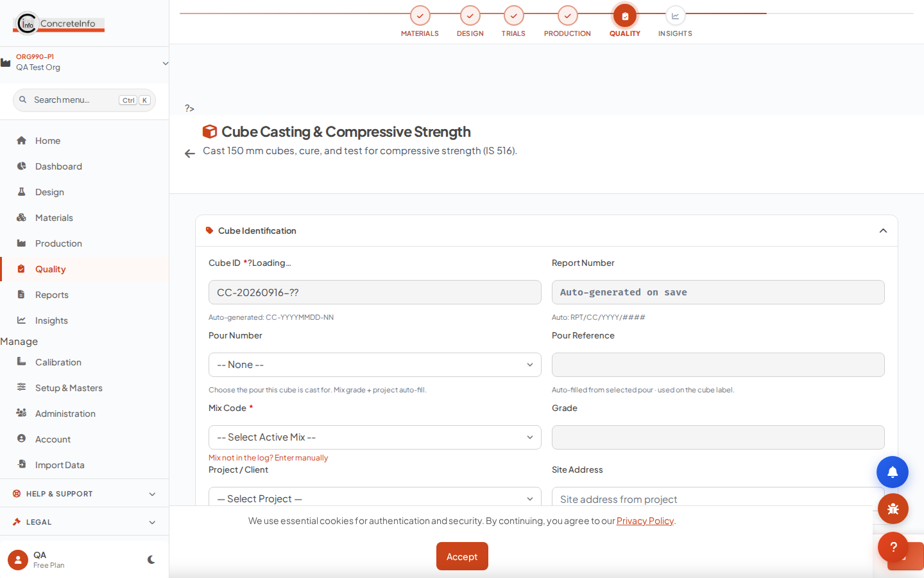Open the bug report floating button
The height and width of the screenshot is (578, 924).
tap(893, 509)
